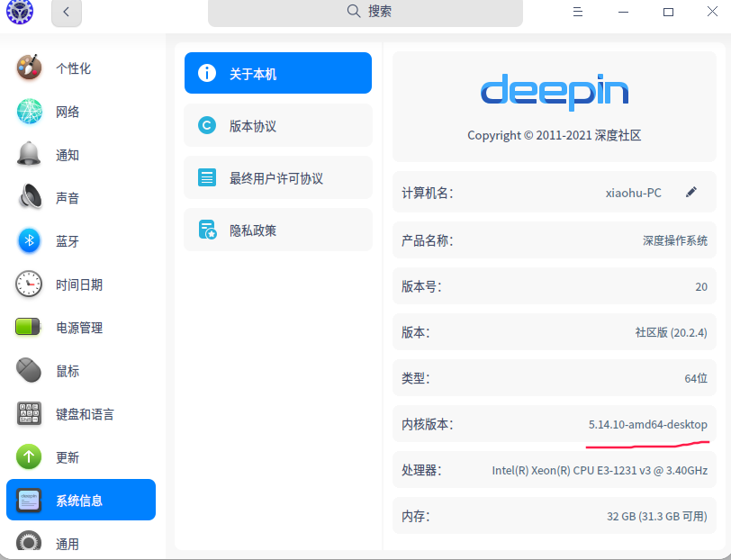The image size is (731, 560).
Task: Click the 鼠标 mouse icon
Action: (x=29, y=371)
